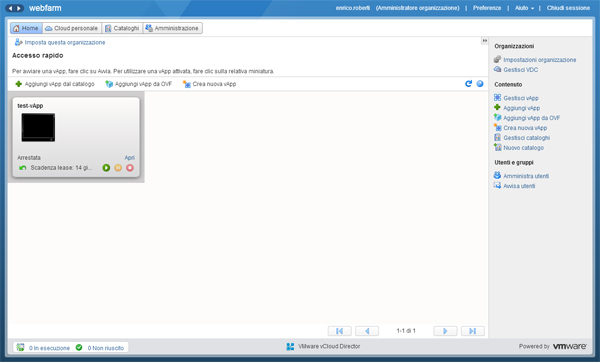Image resolution: width=600 pixels, height=362 pixels.
Task: Click the running tasks status icon
Action: click(x=20, y=347)
